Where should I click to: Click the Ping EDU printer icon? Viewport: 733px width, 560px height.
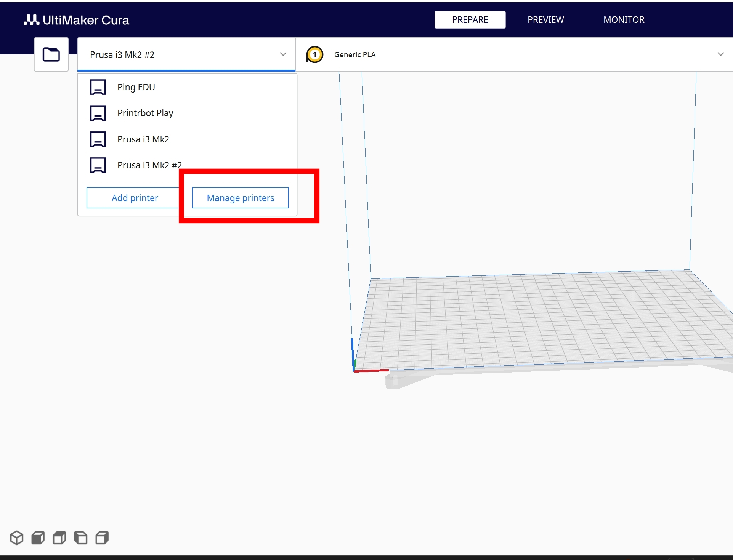[98, 87]
